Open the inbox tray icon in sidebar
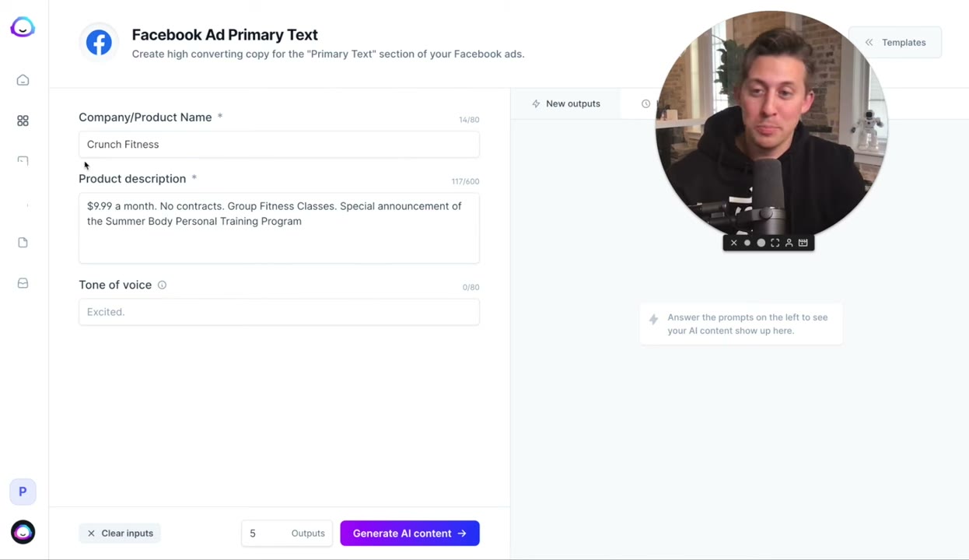Viewport: 969px width, 560px height. click(x=23, y=283)
